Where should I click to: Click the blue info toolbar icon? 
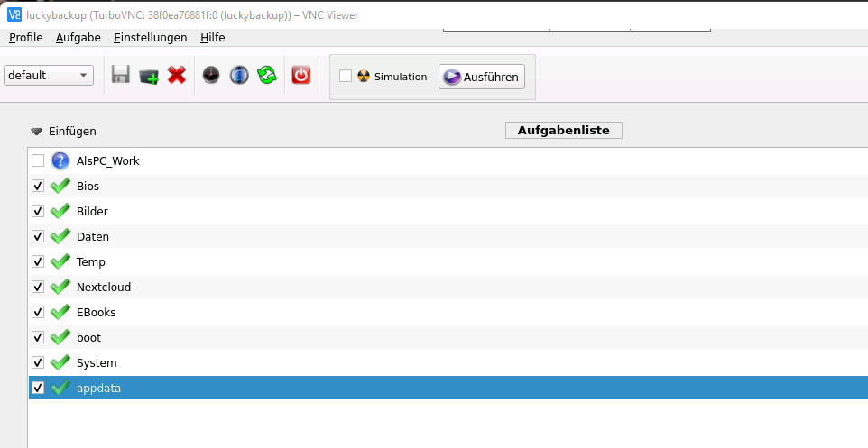[239, 75]
